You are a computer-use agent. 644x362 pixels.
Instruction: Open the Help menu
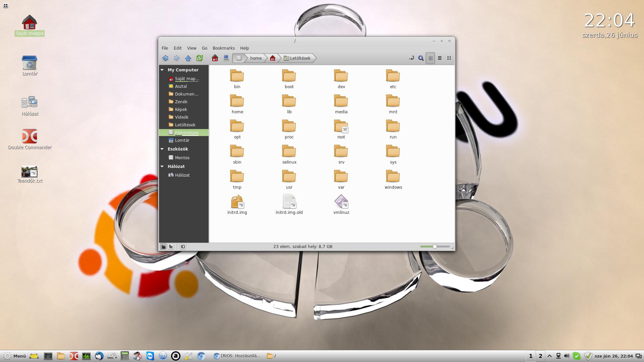pyautogui.click(x=245, y=48)
